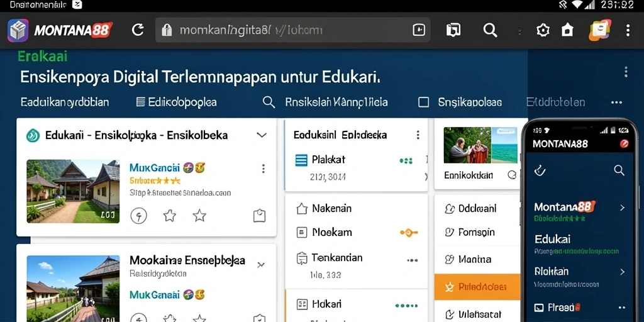Open the browser three-dot menu

coord(628,30)
